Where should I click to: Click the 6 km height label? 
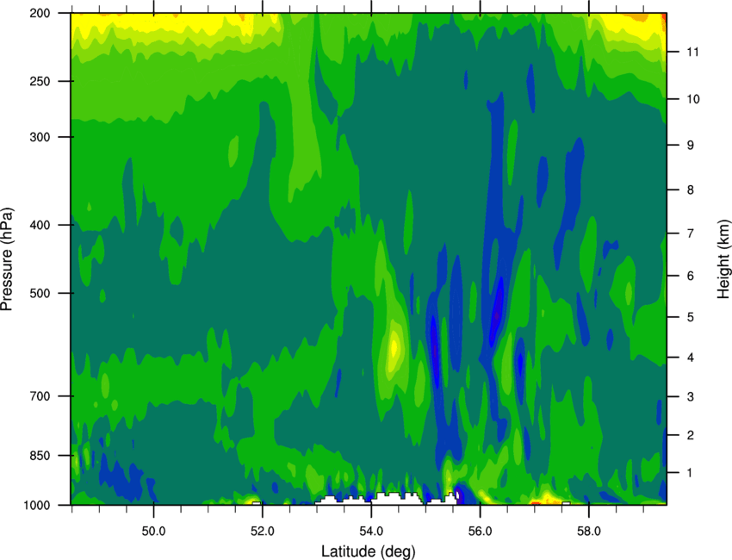pyautogui.click(x=691, y=276)
